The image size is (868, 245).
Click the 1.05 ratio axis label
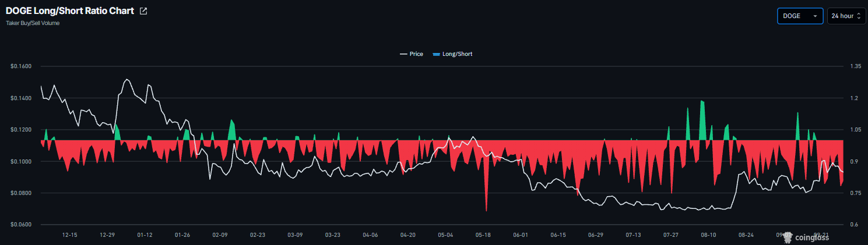pos(856,129)
